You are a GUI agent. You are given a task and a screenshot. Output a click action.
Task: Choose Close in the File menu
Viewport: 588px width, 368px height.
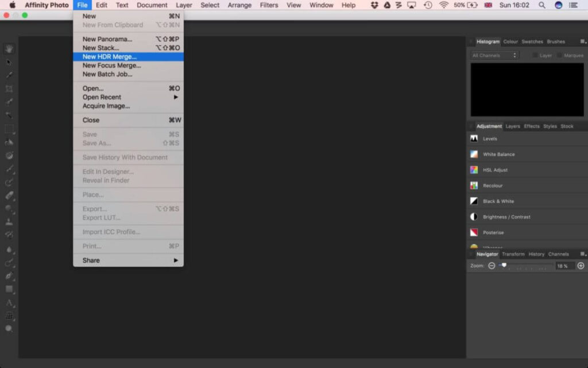click(x=128, y=120)
